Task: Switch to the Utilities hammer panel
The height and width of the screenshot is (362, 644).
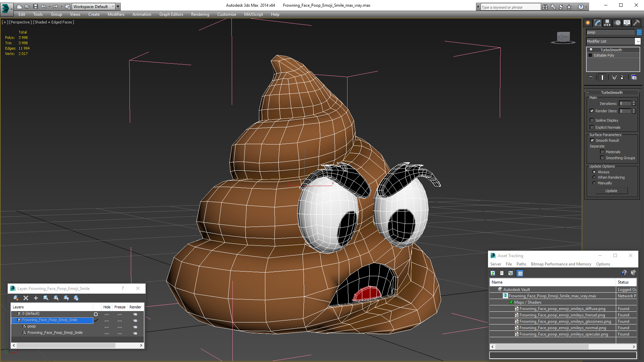Action: tap(636, 23)
